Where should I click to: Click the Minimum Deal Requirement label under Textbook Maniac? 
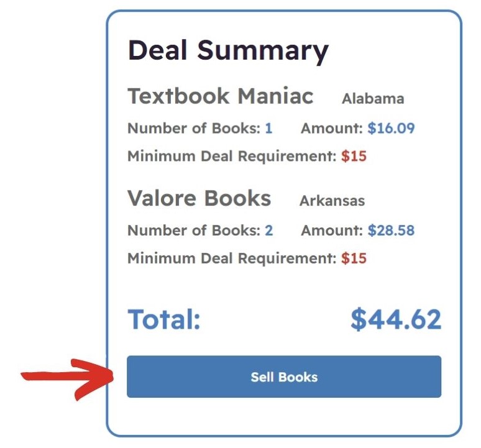tap(232, 156)
